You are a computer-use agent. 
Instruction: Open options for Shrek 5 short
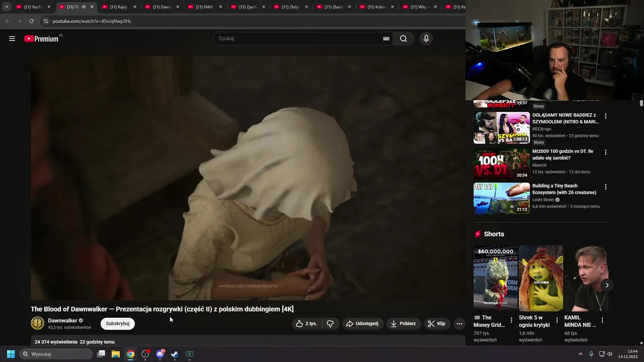point(556,320)
